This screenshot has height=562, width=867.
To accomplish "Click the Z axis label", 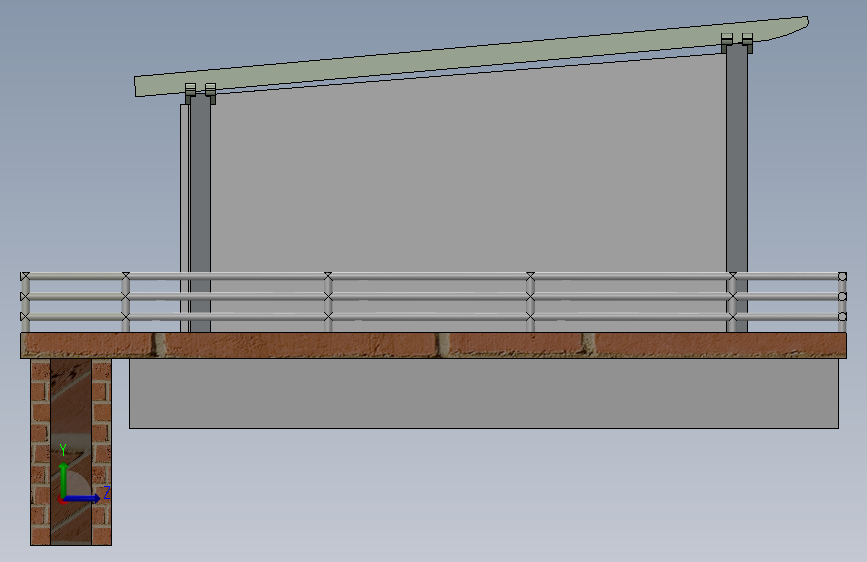I will (x=107, y=492).
